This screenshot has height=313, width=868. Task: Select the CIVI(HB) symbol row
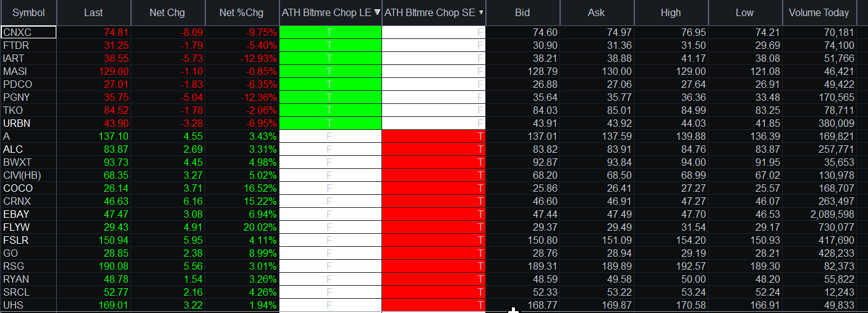[28, 175]
